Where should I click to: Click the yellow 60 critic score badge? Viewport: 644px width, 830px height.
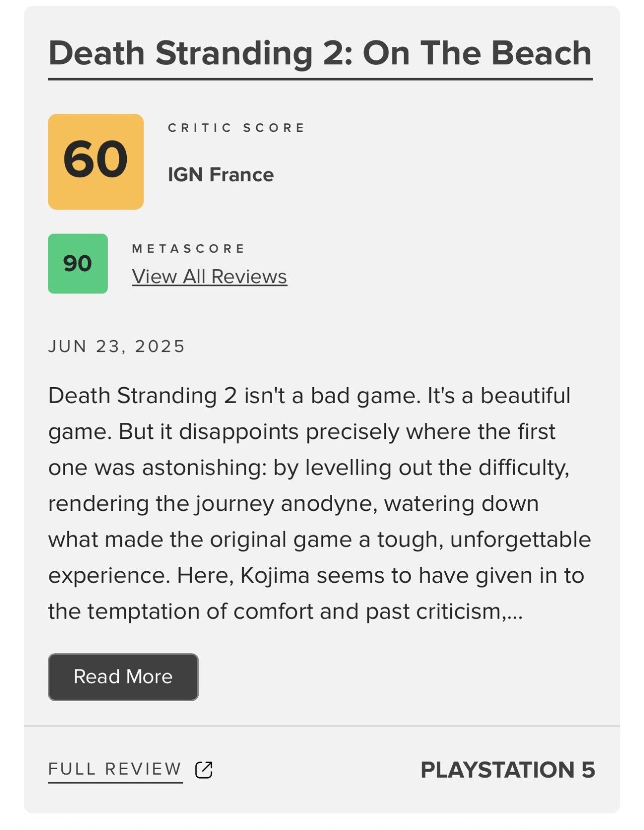[x=96, y=162]
